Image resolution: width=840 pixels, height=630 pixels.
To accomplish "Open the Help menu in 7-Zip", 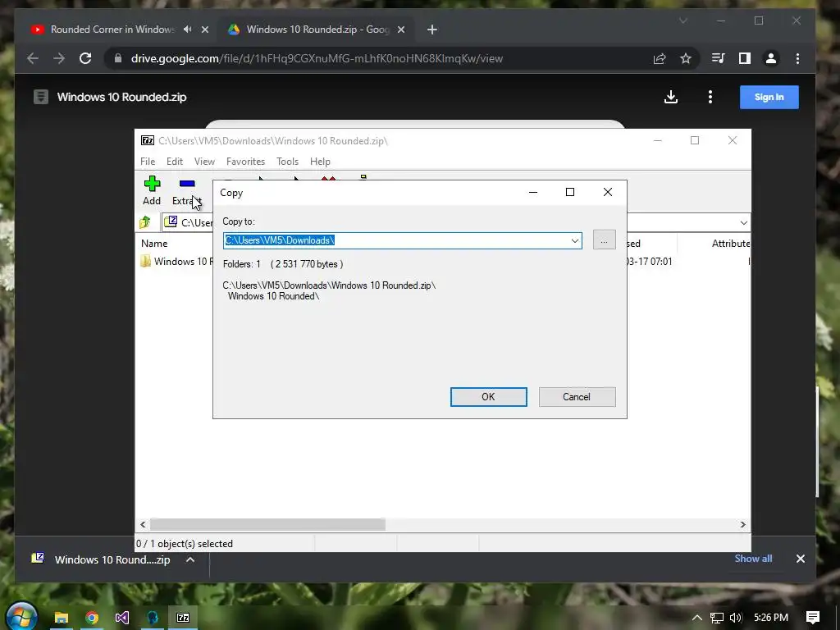I will point(321,162).
